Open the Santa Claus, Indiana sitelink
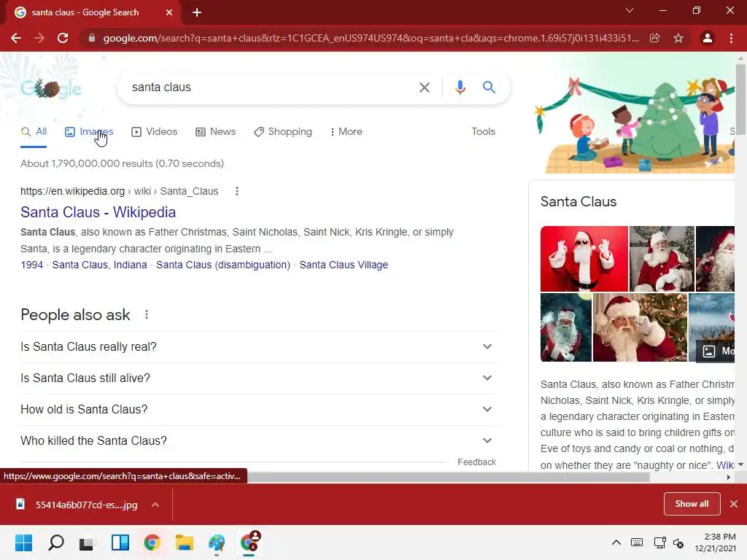This screenshot has width=747, height=560. (x=99, y=265)
